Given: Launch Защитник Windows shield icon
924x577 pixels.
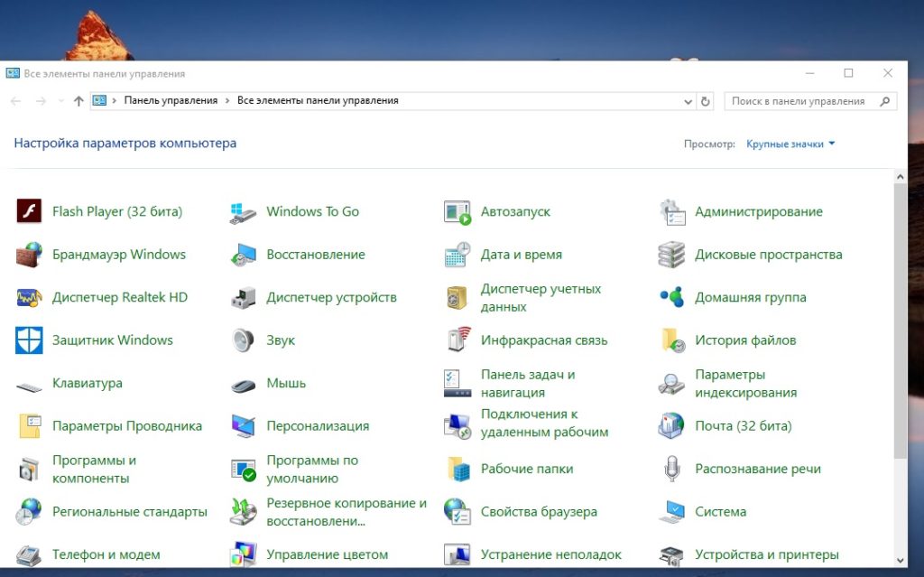Looking at the screenshot, I should pyautogui.click(x=30, y=340).
